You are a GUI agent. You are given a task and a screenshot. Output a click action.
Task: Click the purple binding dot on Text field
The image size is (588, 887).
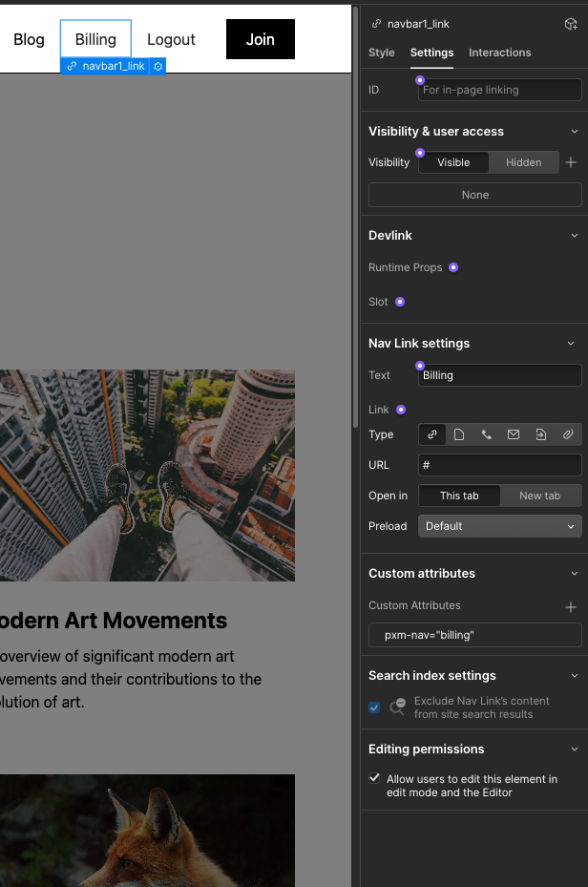[419, 366]
